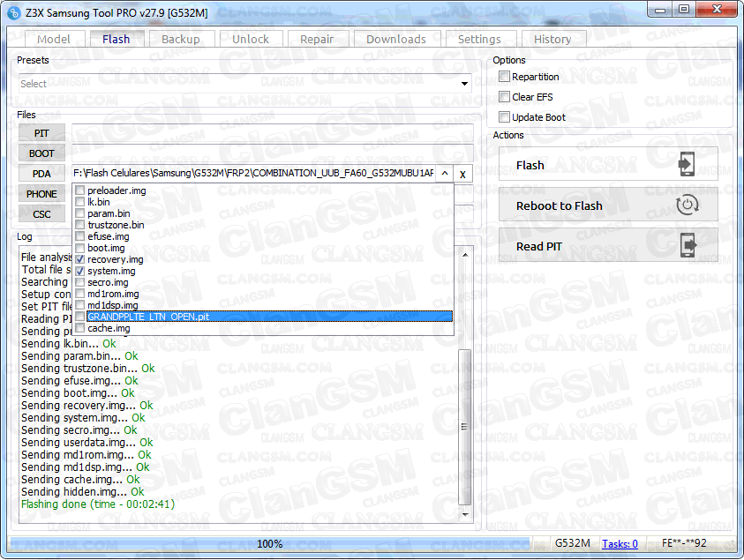Toggle the Clear EFS checkbox

point(504,97)
